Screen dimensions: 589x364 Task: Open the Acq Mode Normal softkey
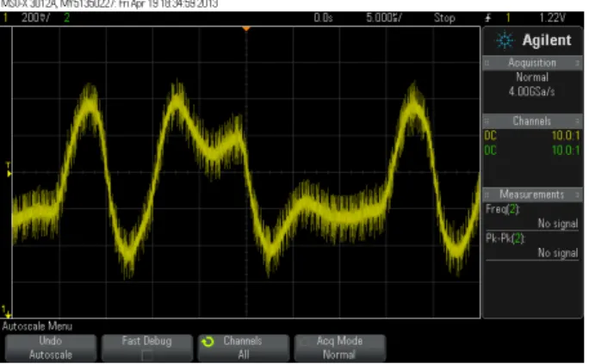click(x=340, y=348)
